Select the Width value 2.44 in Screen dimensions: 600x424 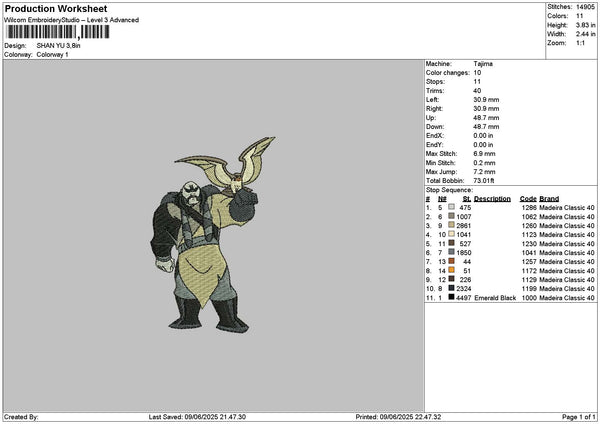click(585, 34)
